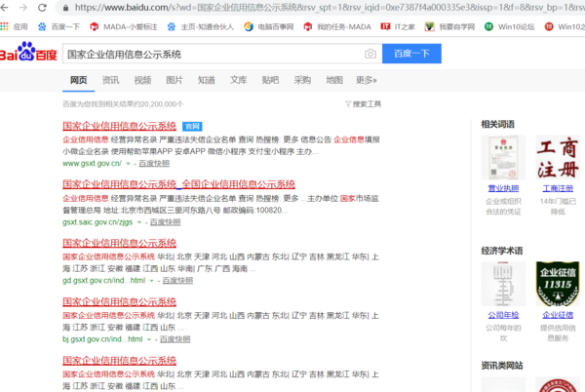This screenshot has width=585, height=392.
Task: Open 百度快照 for www.gsxt.gov.cn
Action: coord(154,164)
